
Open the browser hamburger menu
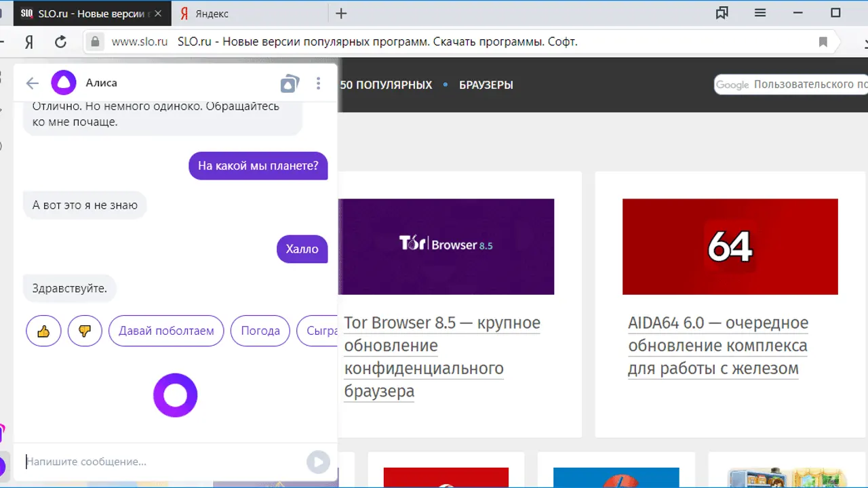point(760,13)
